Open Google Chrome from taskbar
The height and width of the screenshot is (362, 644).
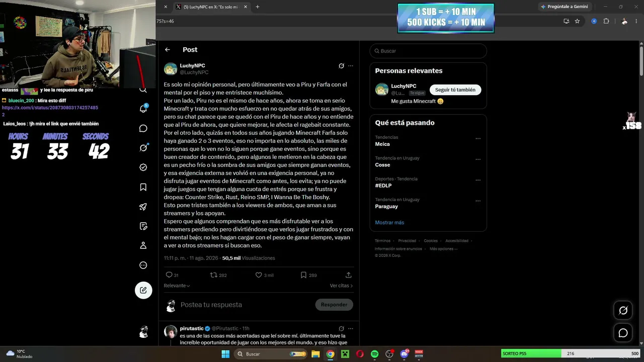(330, 354)
